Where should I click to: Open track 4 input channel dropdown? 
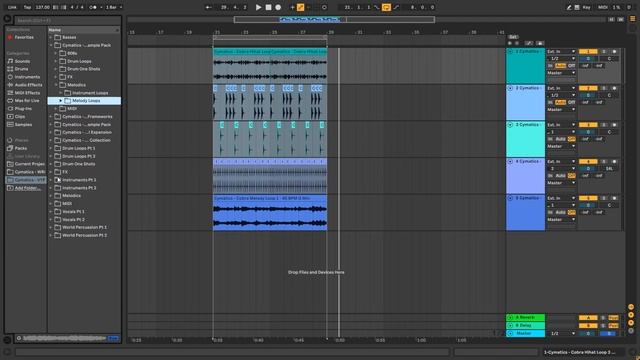coord(561,169)
